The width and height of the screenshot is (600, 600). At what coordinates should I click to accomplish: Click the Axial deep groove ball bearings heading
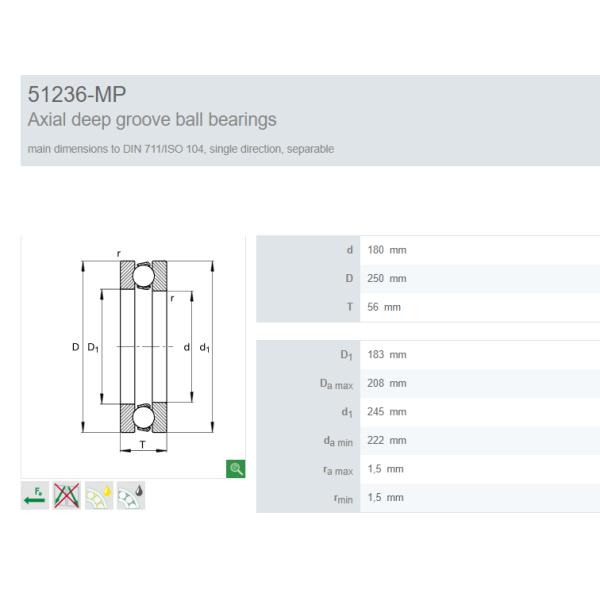[x=153, y=121]
